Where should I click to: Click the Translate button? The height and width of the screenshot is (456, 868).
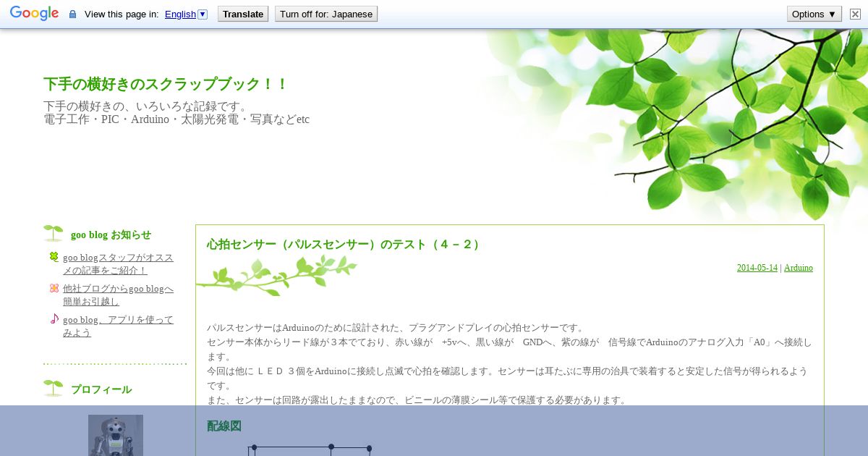tap(243, 14)
